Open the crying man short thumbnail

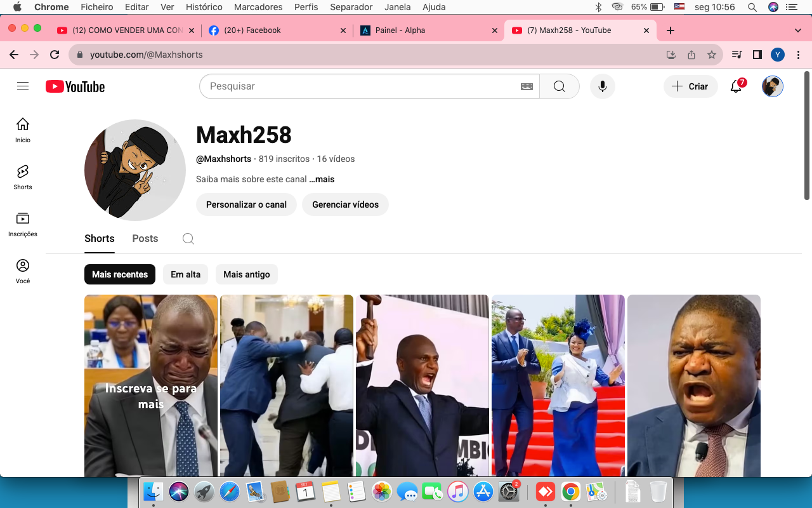pyautogui.click(x=151, y=385)
